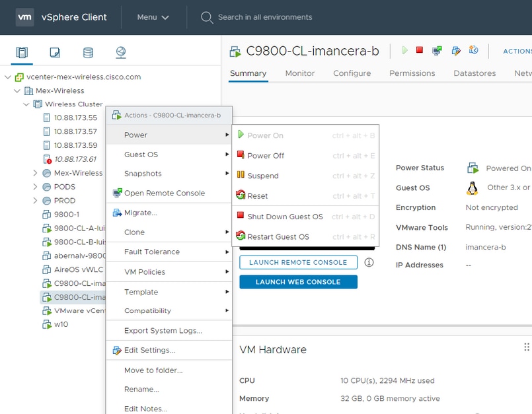Click the VM Hardware panel drag handle

click(527, 347)
